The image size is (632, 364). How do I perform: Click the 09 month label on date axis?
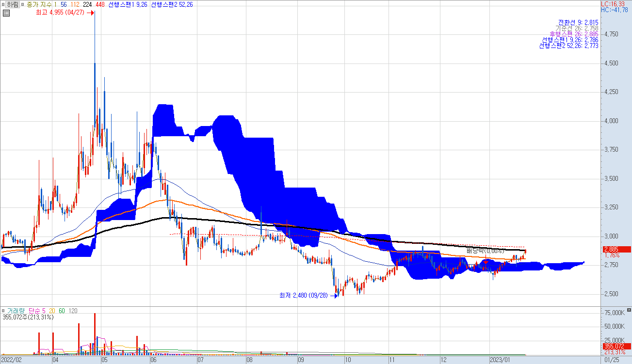300,360
